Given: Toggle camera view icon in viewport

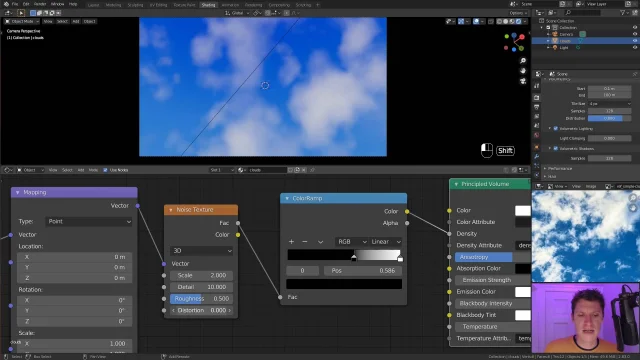Looking at the screenshot, I should coord(523,81).
